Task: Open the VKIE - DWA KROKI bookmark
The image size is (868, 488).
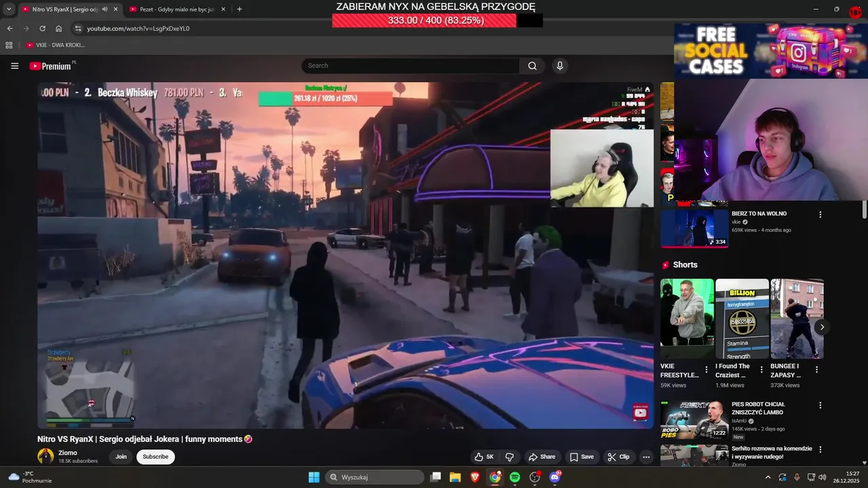Action: click(55, 45)
